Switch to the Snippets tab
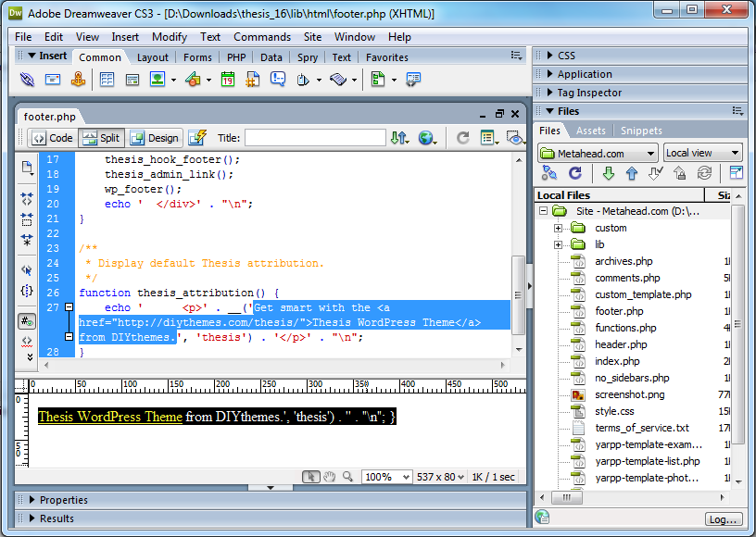 pyautogui.click(x=641, y=131)
